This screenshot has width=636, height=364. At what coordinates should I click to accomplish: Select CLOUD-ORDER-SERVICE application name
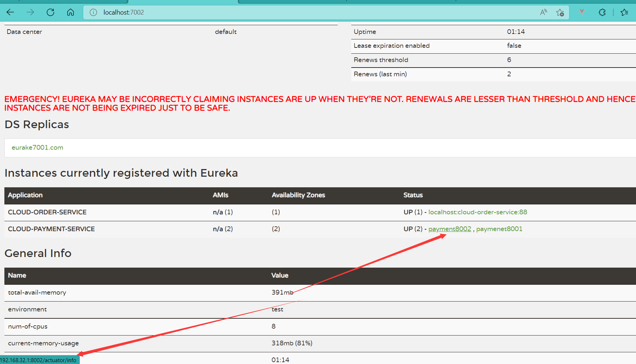click(x=47, y=212)
